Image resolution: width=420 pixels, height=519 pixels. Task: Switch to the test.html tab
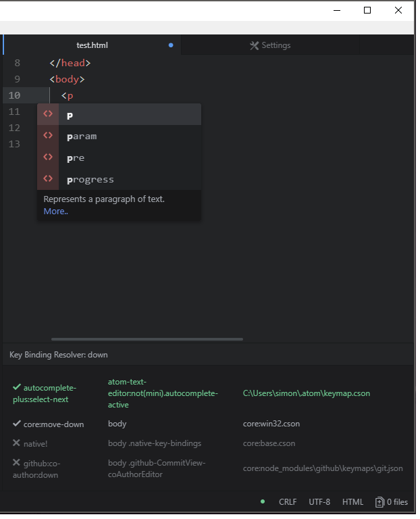93,45
